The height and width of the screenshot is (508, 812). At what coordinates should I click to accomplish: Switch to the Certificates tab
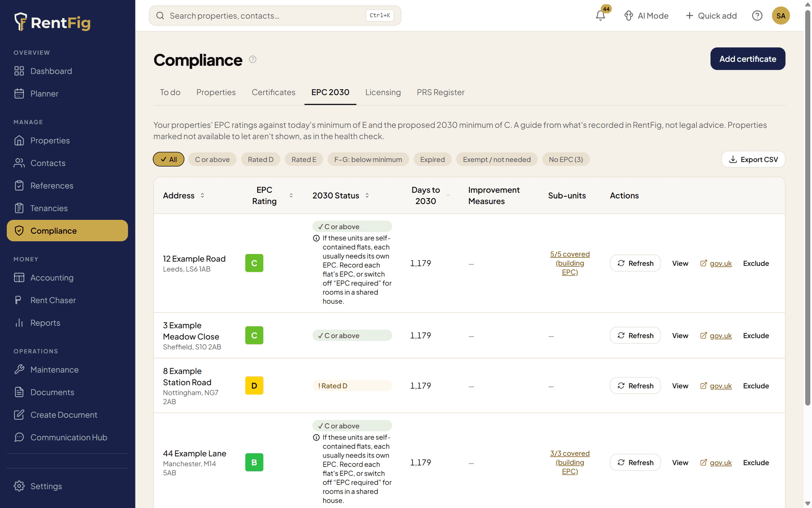pos(274,92)
